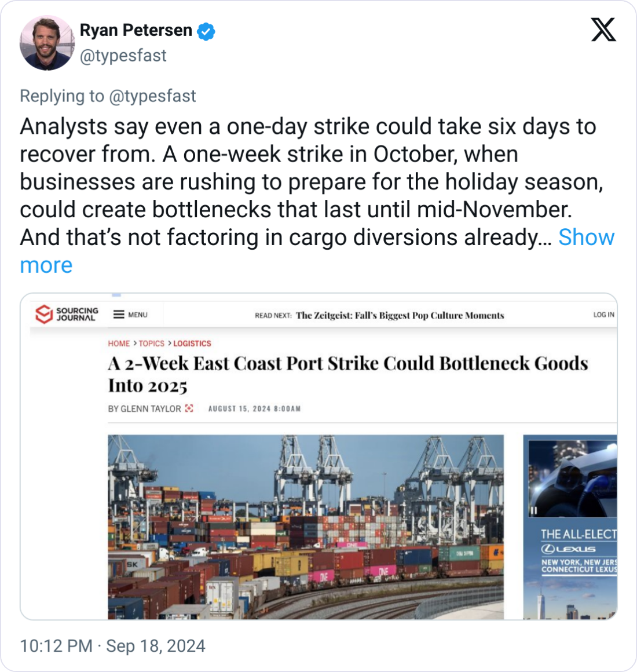The height and width of the screenshot is (672, 637).
Task: Open the port containers article photo
Action: (x=306, y=527)
